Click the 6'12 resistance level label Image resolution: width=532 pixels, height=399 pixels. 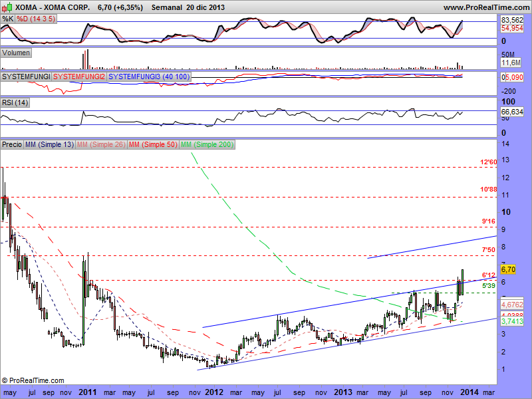pos(489,275)
